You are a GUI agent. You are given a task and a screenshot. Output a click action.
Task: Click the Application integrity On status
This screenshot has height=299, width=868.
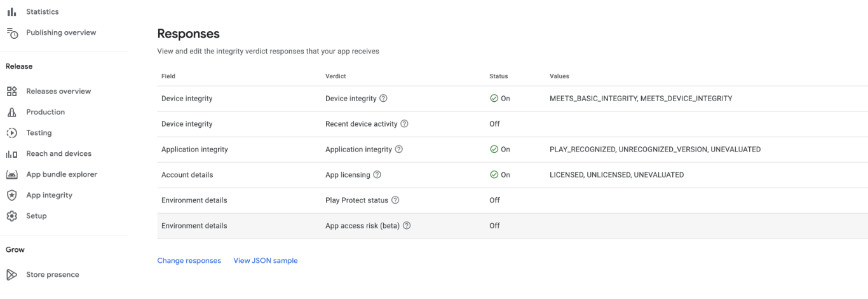(499, 149)
